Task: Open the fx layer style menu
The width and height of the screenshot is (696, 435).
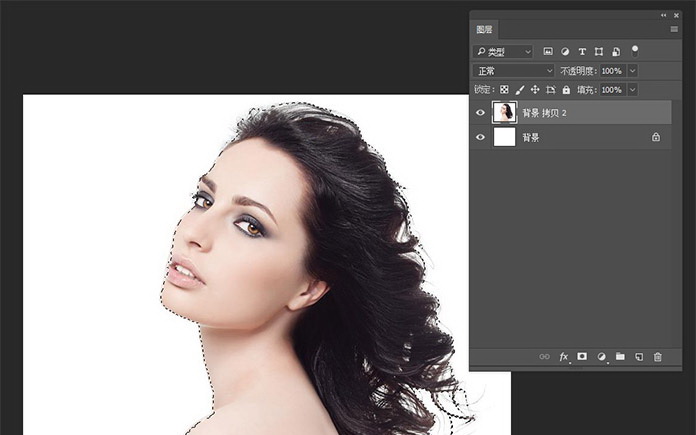Action: 564,357
